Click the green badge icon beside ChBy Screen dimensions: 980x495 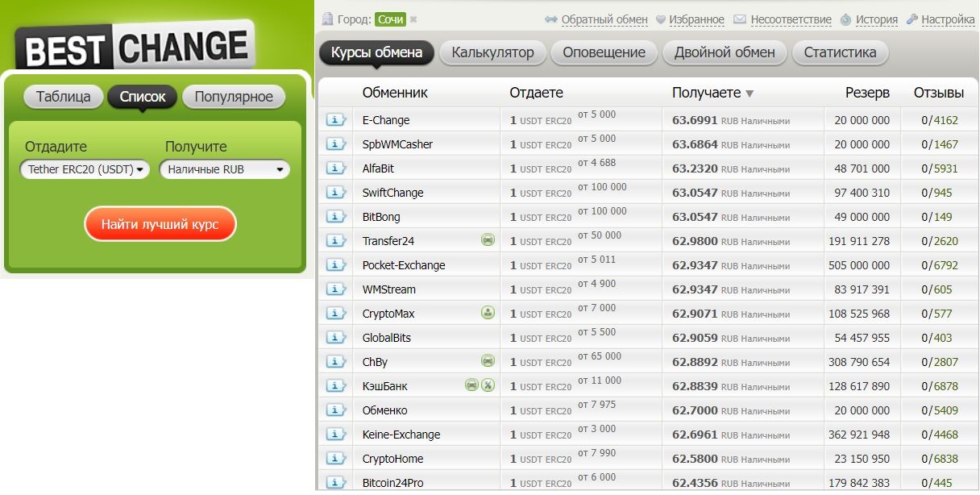[x=488, y=360]
